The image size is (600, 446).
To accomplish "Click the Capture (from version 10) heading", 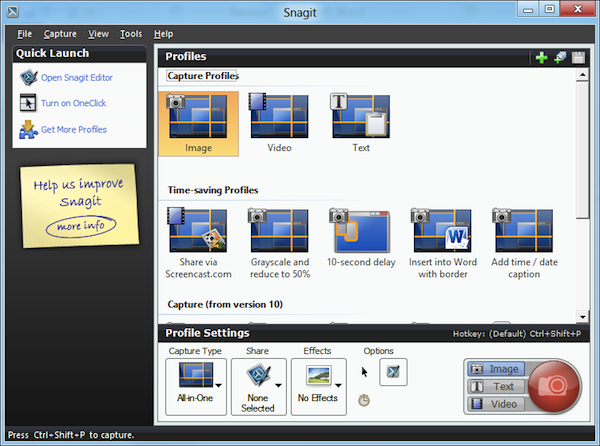I will point(225,304).
